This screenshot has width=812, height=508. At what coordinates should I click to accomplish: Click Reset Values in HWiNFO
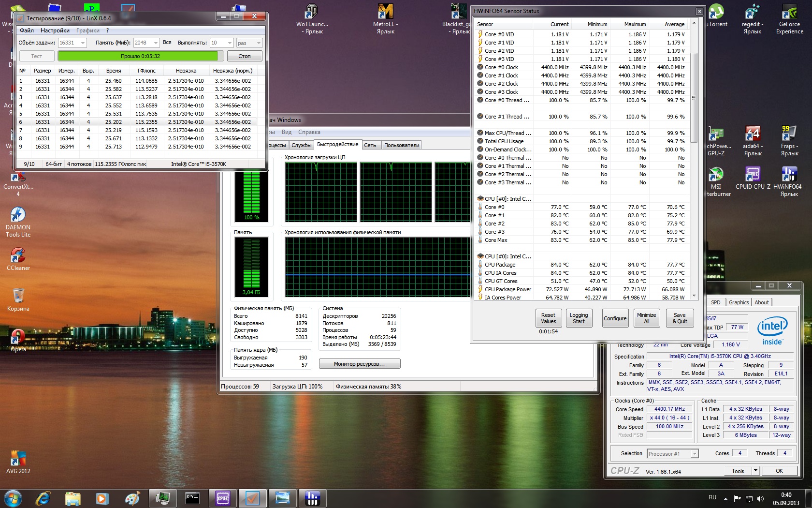(x=548, y=318)
